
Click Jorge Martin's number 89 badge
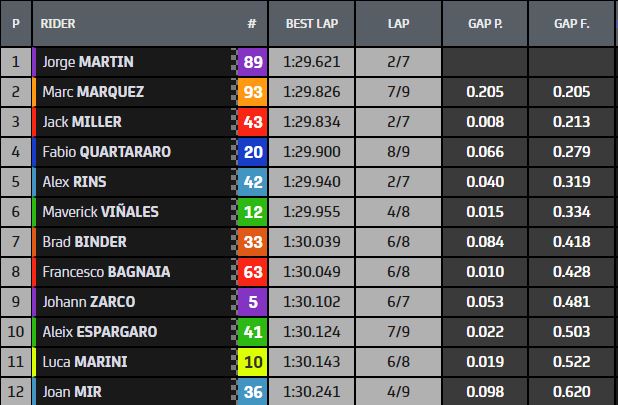[x=253, y=62]
